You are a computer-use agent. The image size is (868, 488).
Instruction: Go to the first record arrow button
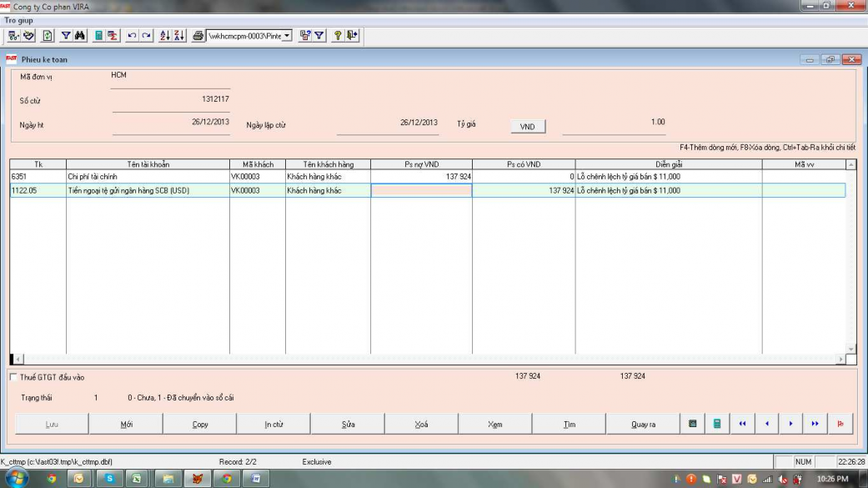click(741, 424)
